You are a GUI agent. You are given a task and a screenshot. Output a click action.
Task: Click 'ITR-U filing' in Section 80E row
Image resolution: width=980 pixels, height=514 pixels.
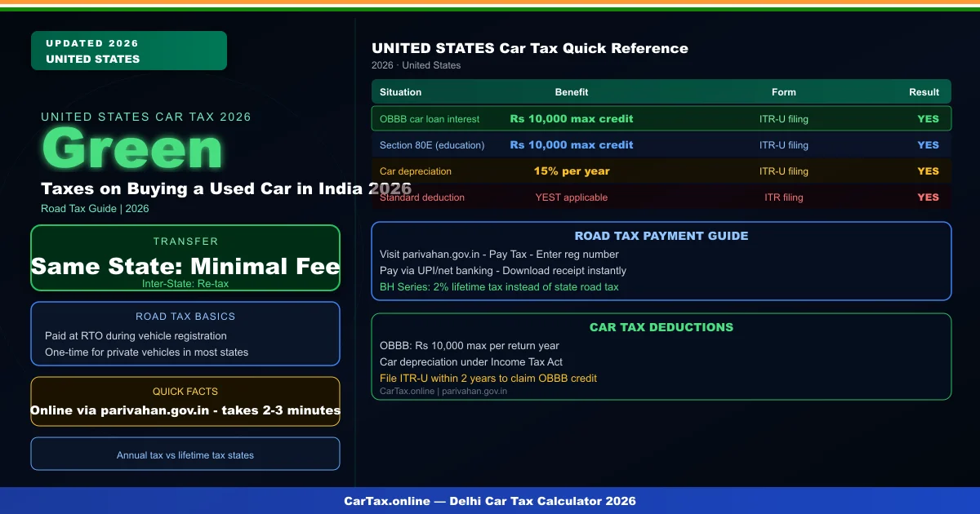[x=784, y=145]
